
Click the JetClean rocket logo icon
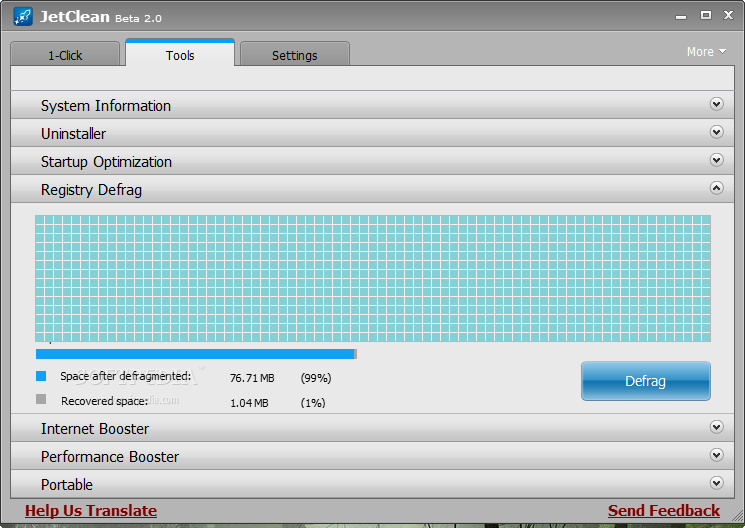22,17
